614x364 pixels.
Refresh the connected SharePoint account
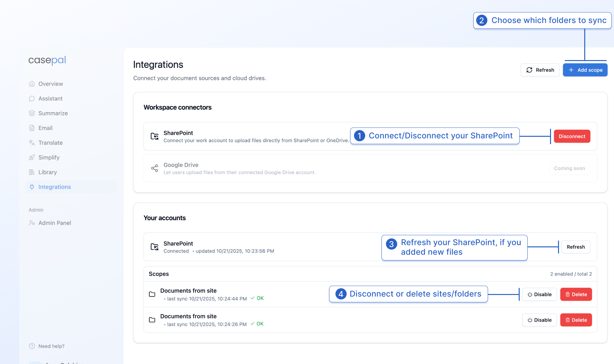576,247
